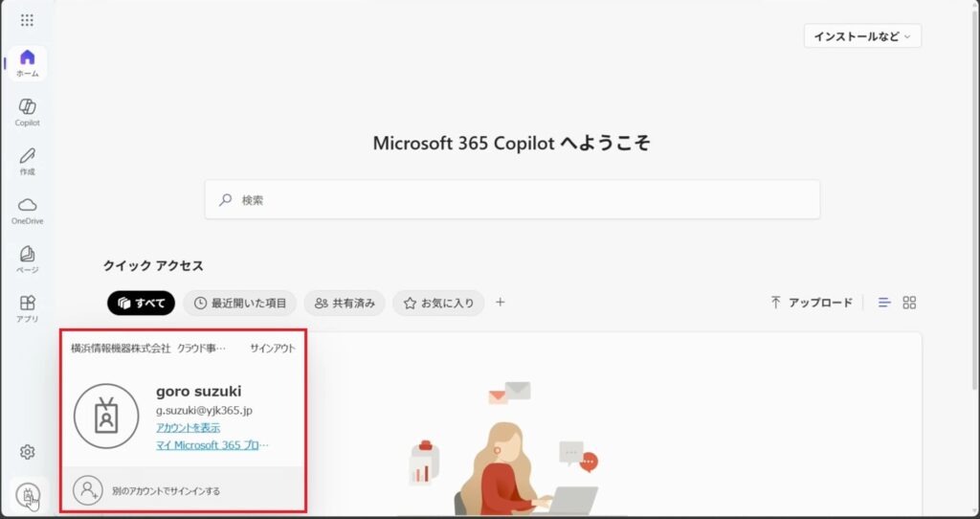Open ページ (Pages) in the sidebar
Screen dimensions: 980x519
point(28,259)
